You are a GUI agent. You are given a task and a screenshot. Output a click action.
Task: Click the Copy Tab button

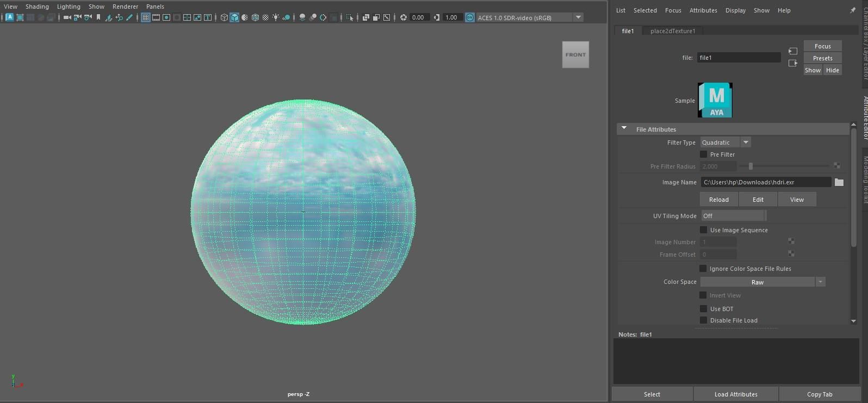pyautogui.click(x=820, y=394)
